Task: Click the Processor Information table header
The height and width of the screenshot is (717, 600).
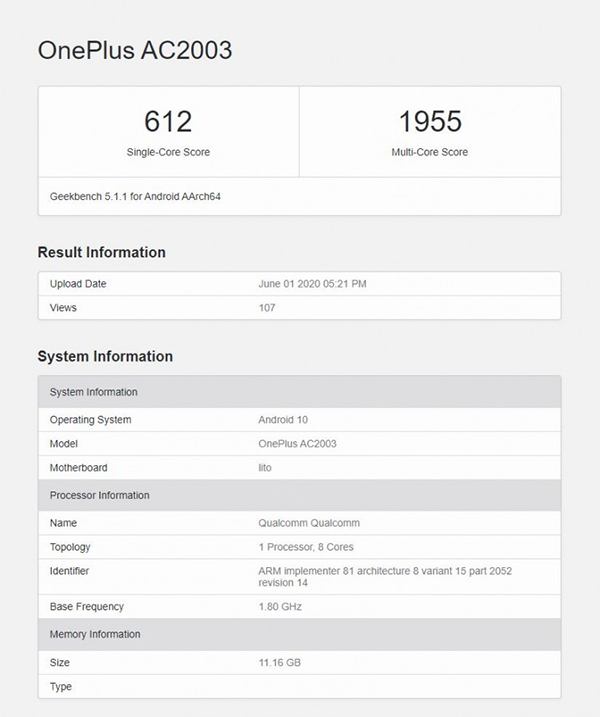Action: click(100, 495)
